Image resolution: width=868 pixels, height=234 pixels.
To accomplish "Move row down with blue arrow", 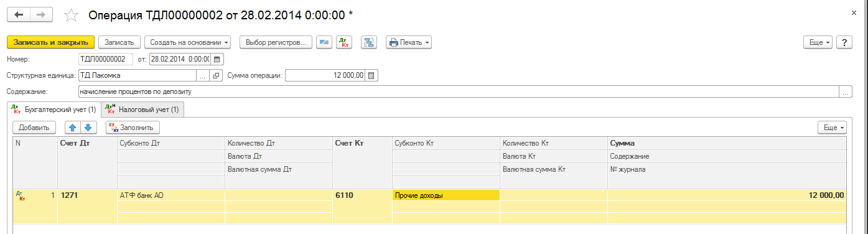I will (x=88, y=127).
